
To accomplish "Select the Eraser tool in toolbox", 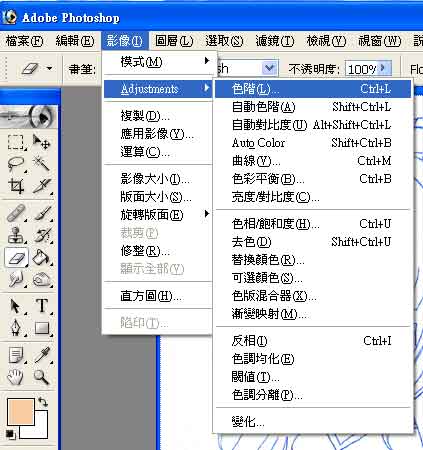I will tap(16, 257).
